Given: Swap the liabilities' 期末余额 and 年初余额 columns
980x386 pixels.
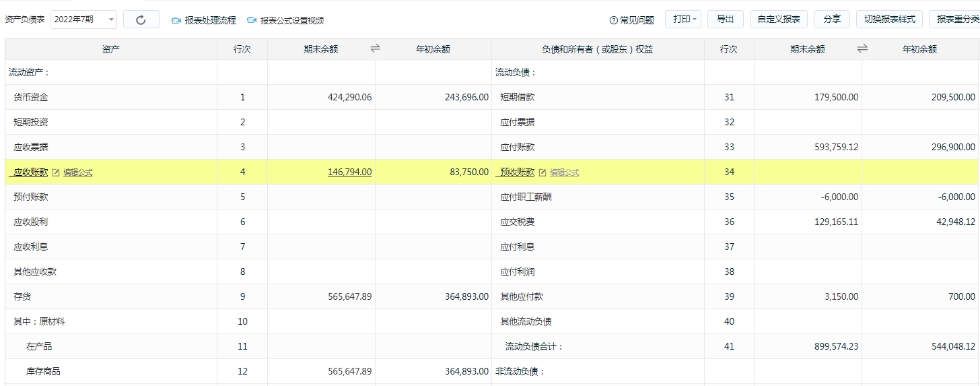Looking at the screenshot, I should click(x=862, y=49).
